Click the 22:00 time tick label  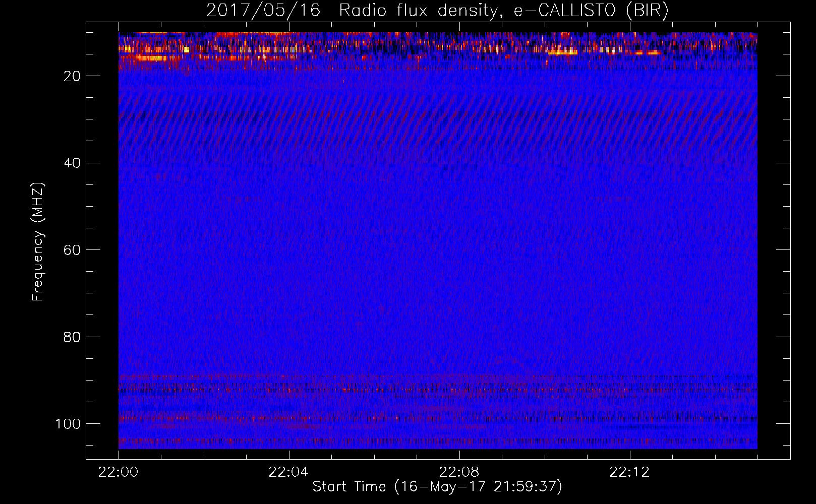(x=118, y=472)
